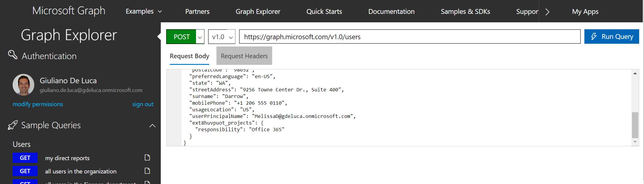Click the usageLocation line
Screen dimensions: 644x184
pyautogui.click(x=222, y=109)
